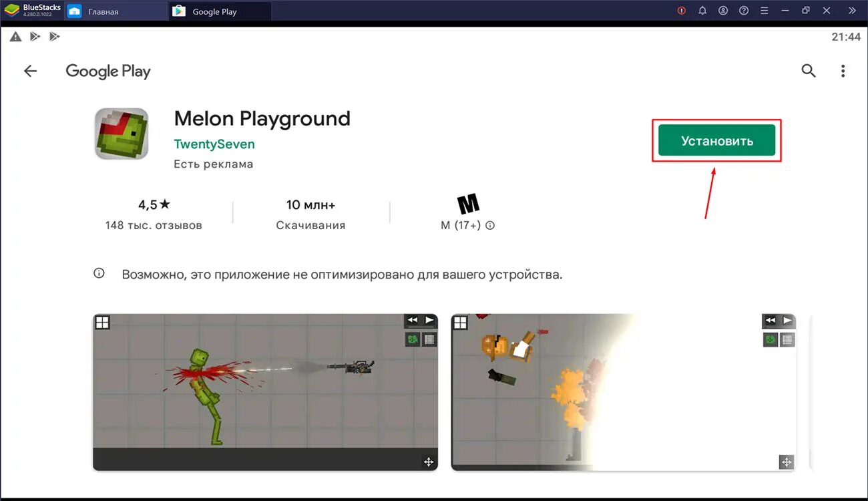Viewport: 868px width, 501px height.
Task: Click the Melon Playground title
Action: tap(262, 118)
